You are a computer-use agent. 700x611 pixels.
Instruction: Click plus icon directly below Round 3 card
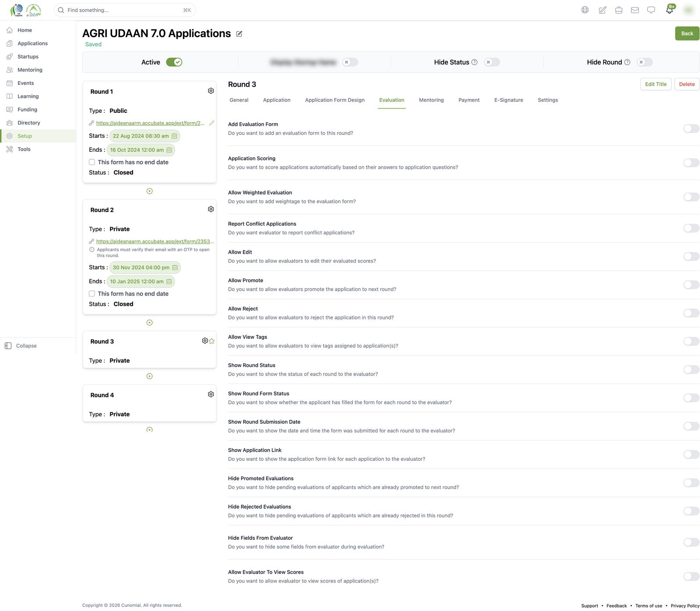point(150,376)
